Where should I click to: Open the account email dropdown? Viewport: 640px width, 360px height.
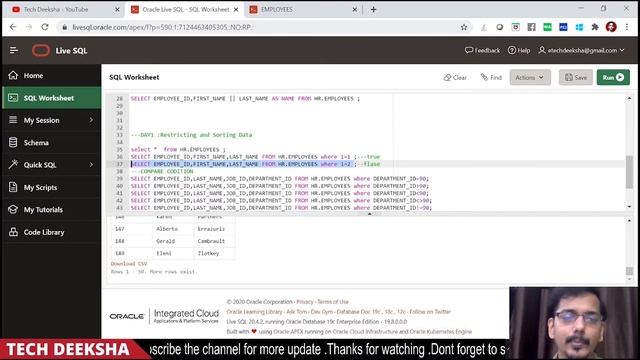pos(581,50)
